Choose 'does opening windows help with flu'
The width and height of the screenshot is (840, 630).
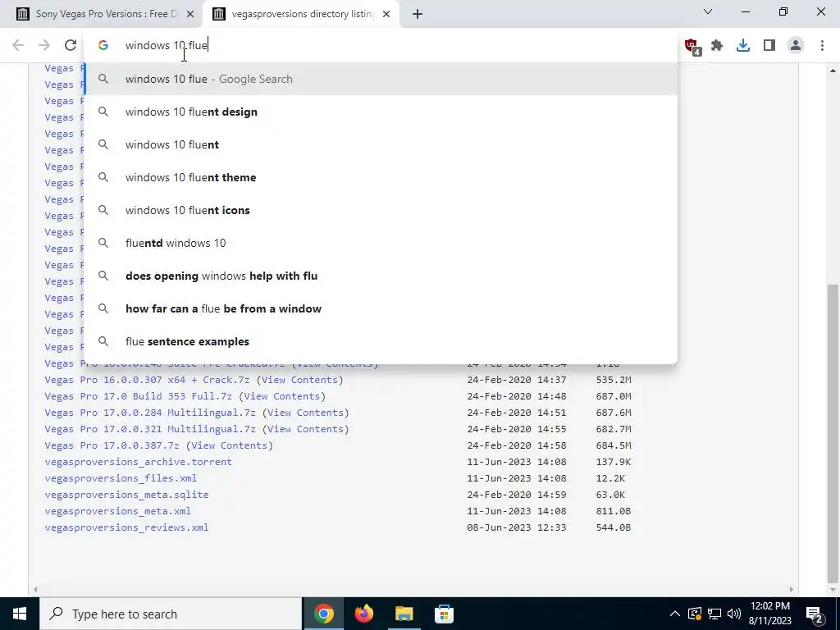(381, 276)
